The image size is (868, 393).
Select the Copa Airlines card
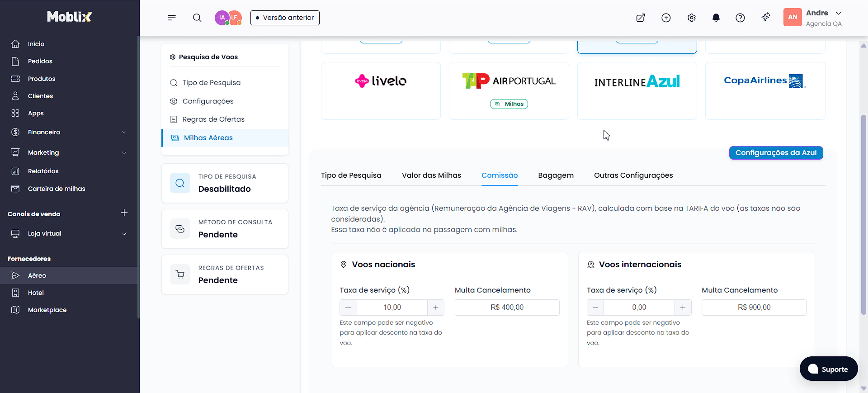point(765,91)
